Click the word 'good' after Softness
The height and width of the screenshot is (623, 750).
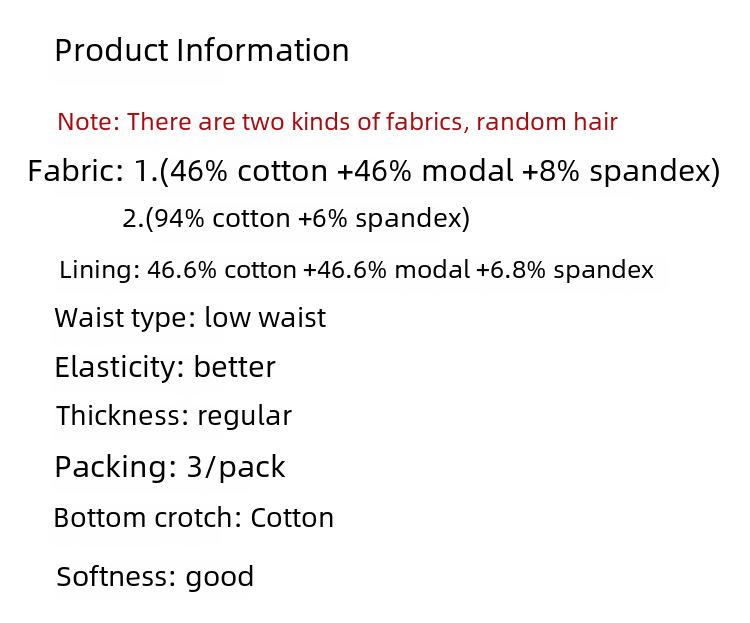pyautogui.click(x=220, y=578)
